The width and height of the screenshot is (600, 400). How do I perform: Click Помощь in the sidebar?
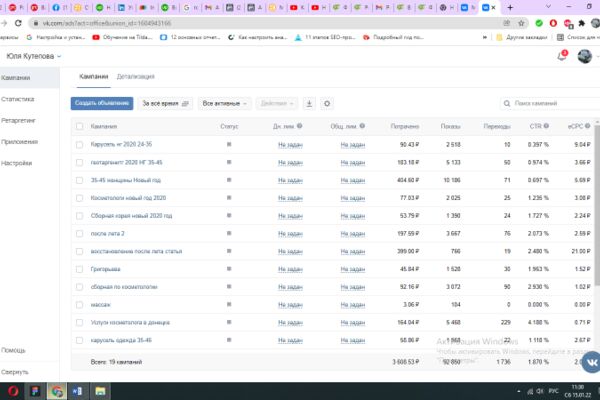tap(13, 350)
